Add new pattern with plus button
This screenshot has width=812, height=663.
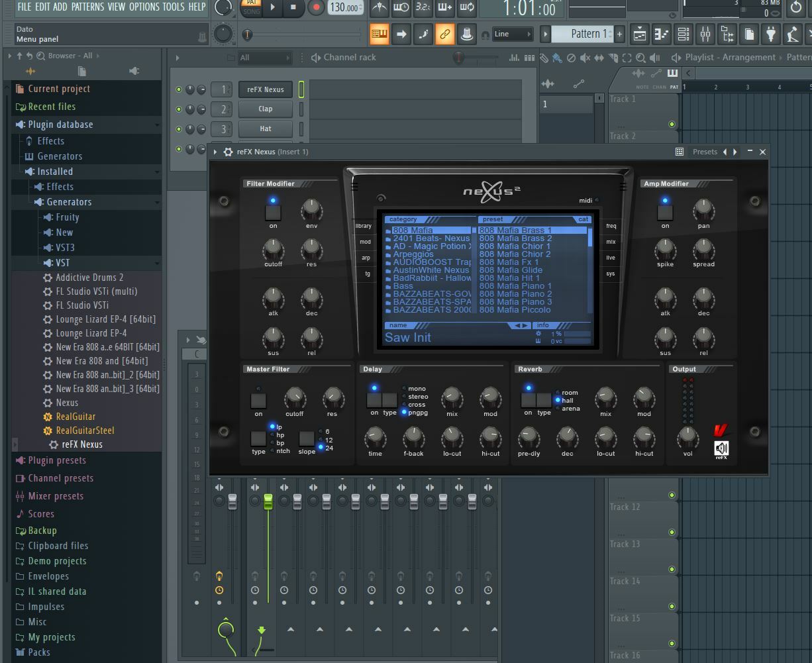pos(619,34)
